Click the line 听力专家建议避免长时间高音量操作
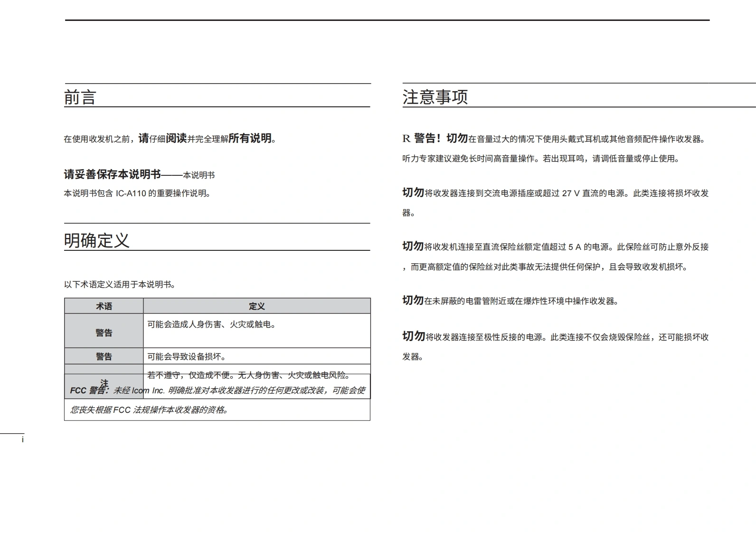Screen dimensions: 756x533 point(541,159)
